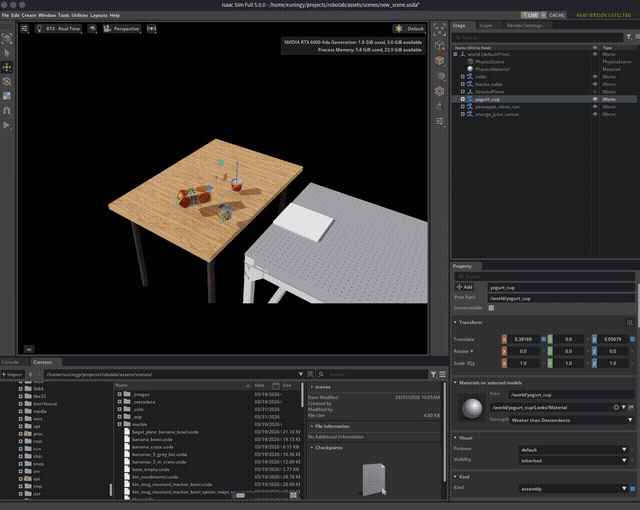
Task: Expand the table prim in Stage tree
Action: point(462,77)
